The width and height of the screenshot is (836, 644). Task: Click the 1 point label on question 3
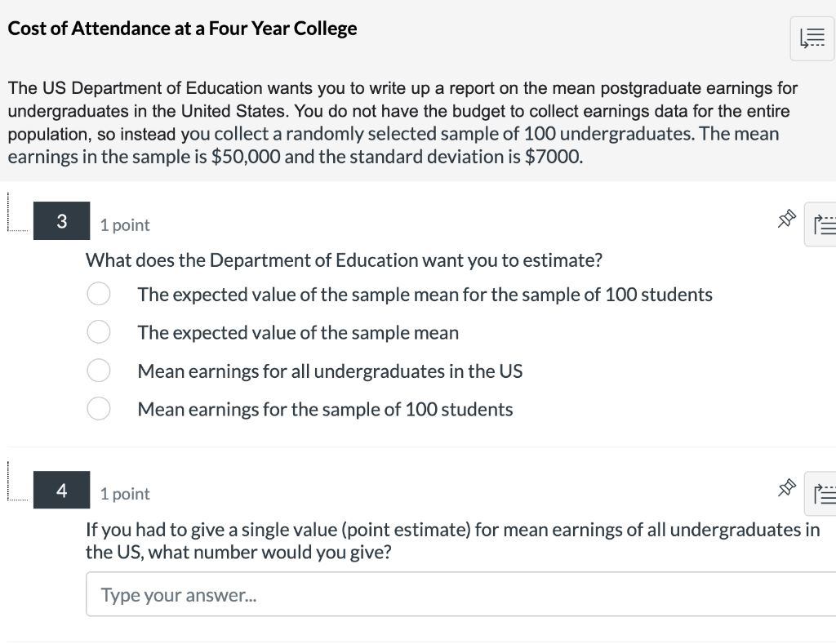click(124, 224)
